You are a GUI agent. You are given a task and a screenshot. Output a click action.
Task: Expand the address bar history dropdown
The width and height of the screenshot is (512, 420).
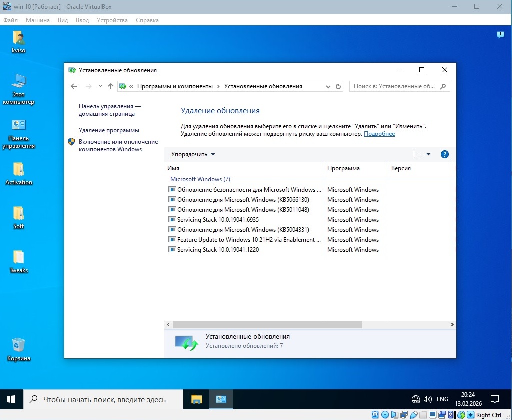[328, 86]
